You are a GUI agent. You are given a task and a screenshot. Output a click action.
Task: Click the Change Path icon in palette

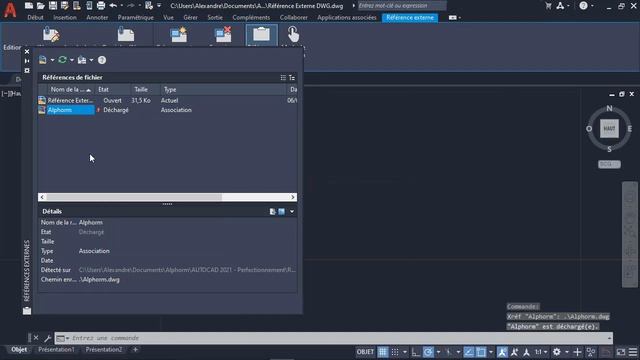click(x=82, y=60)
